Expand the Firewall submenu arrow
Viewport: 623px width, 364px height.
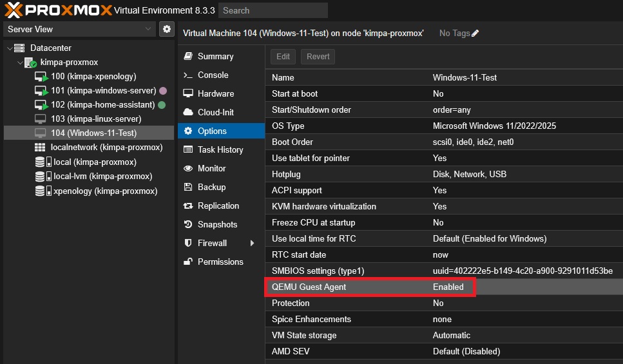(x=252, y=244)
